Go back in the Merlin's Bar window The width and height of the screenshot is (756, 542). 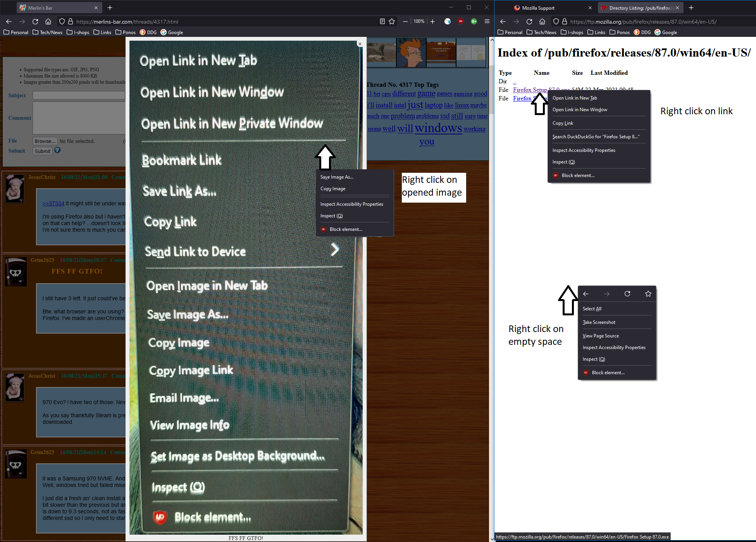(x=9, y=22)
